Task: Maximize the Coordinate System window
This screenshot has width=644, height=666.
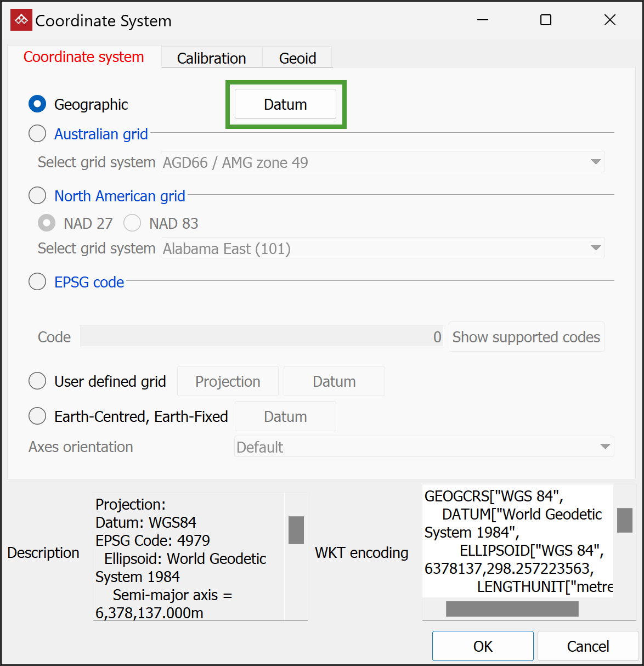Action: click(546, 20)
